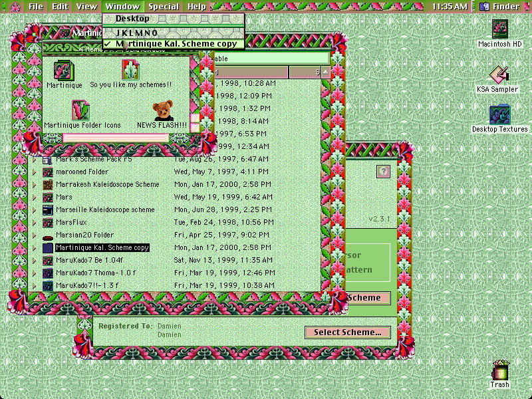Click the MaruKado7 Thoma-1.0 f row icon
532x399 pixels.
click(x=47, y=273)
